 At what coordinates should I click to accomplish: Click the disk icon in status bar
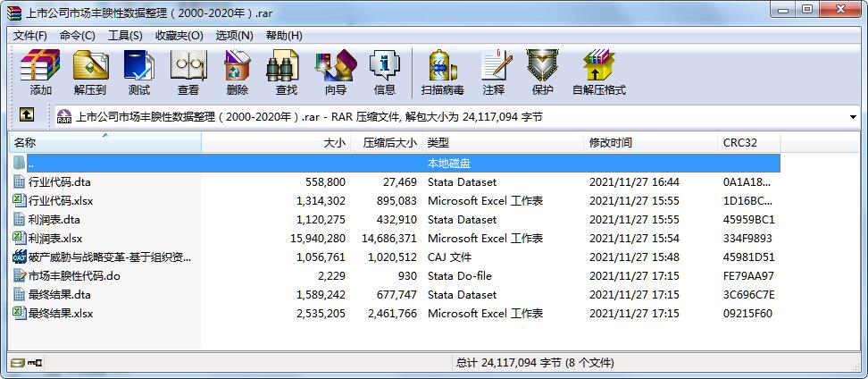coord(18,363)
